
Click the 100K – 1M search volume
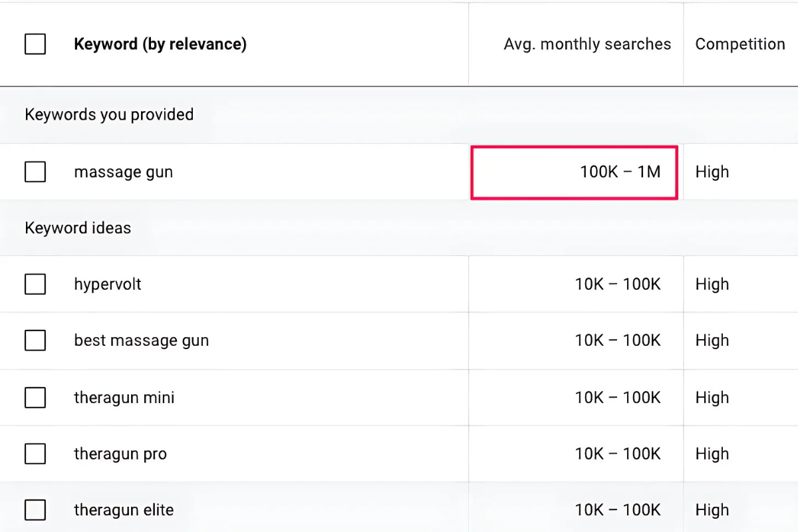tap(620, 172)
